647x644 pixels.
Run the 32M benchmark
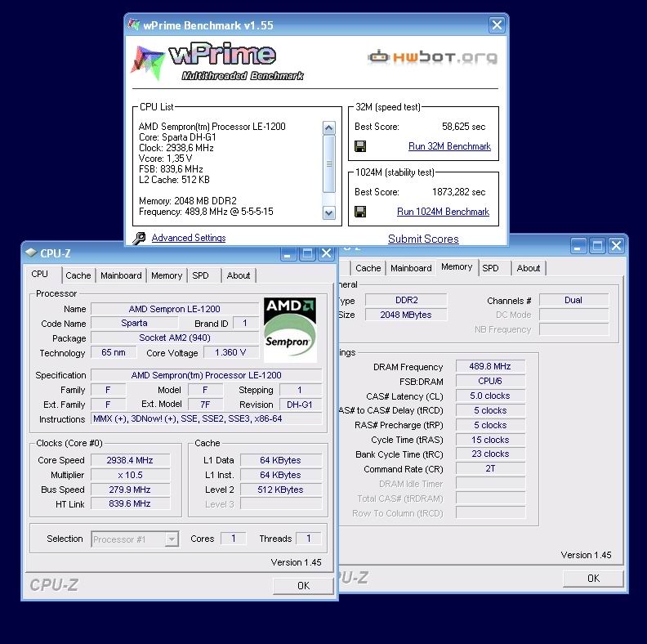coord(449,146)
